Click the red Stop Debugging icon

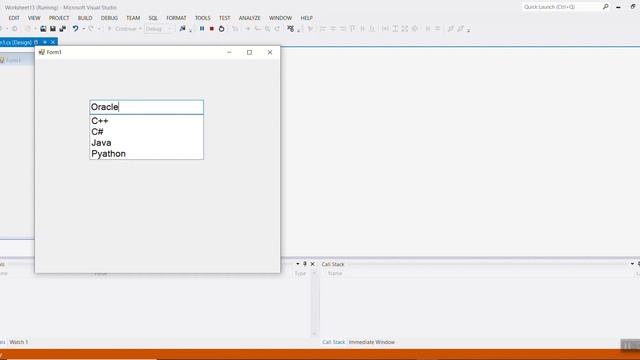pos(212,29)
